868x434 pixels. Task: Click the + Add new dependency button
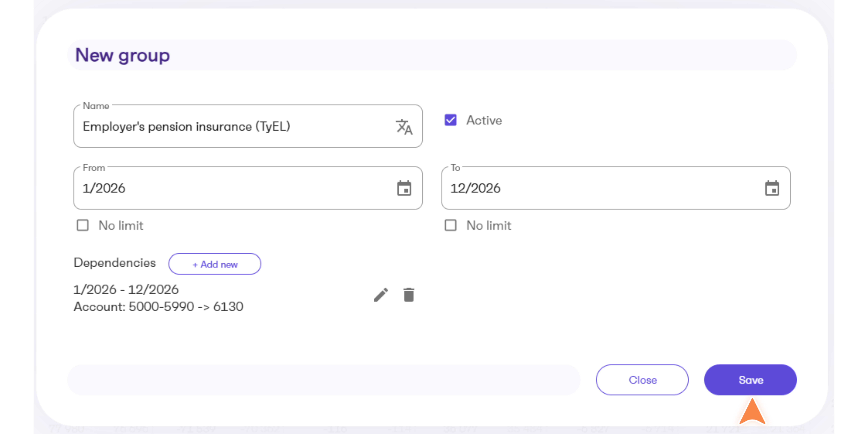(215, 264)
